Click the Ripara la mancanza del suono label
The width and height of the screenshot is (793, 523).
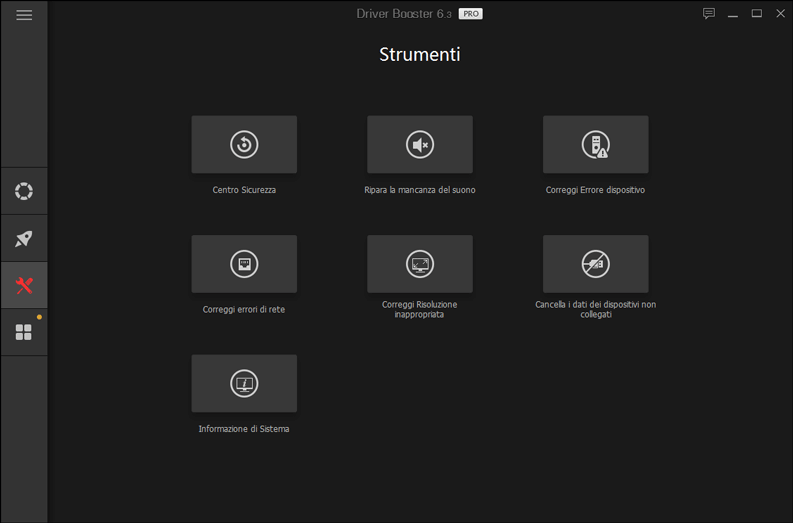pos(420,190)
